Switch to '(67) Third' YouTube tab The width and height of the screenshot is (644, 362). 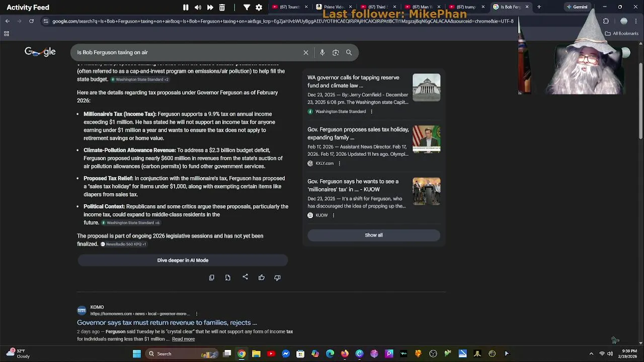[378, 7]
